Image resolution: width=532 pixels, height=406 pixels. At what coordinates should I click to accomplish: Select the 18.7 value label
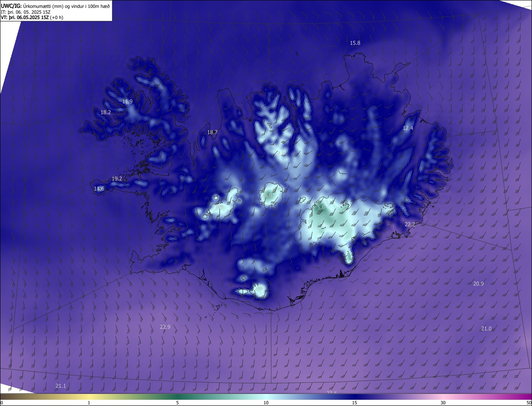pyautogui.click(x=212, y=132)
